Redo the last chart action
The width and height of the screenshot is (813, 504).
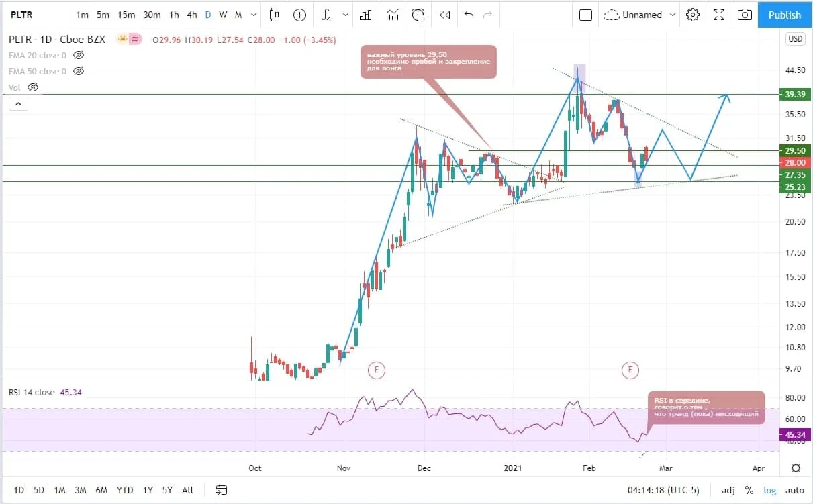(488, 15)
